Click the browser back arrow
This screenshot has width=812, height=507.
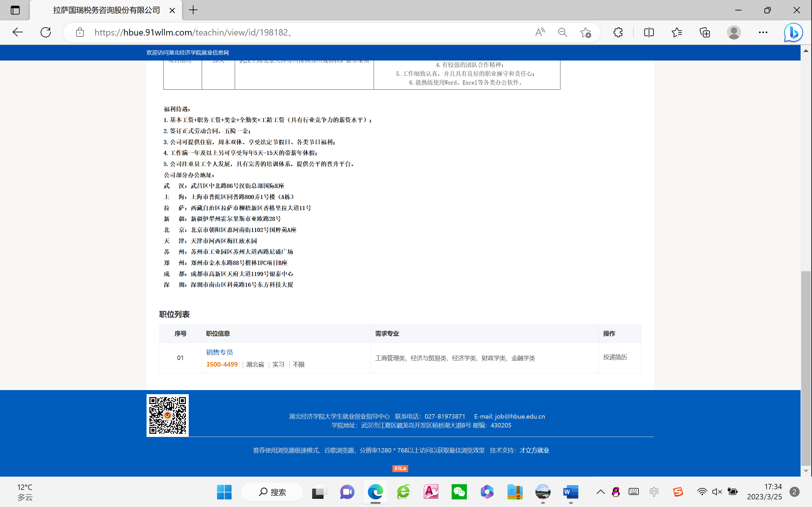(x=17, y=32)
